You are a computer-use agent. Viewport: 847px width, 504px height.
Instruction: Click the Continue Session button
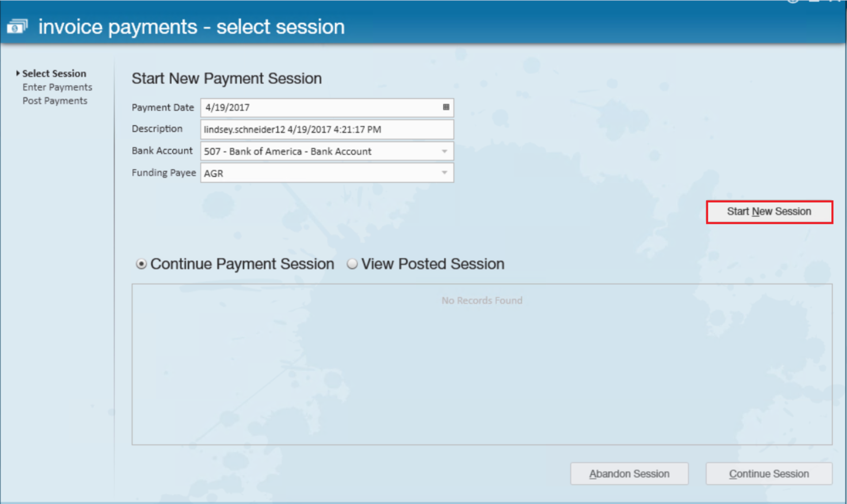click(769, 474)
